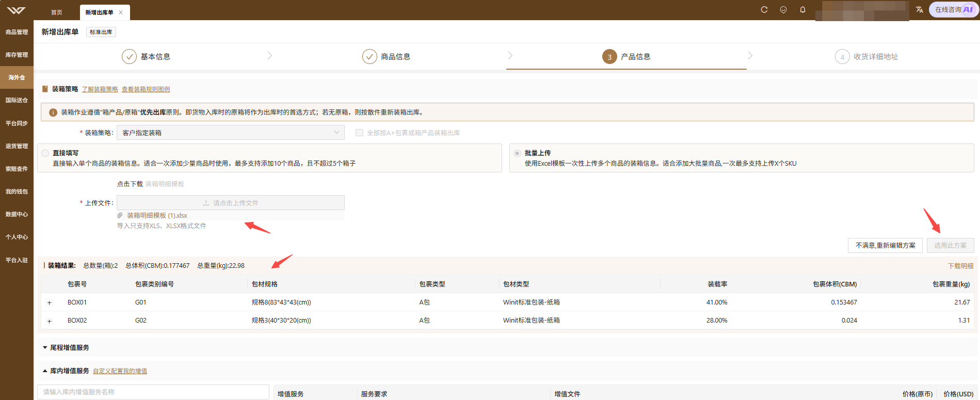Open 平台同步 in the sidebar
980x400 pixels.
(x=17, y=123)
